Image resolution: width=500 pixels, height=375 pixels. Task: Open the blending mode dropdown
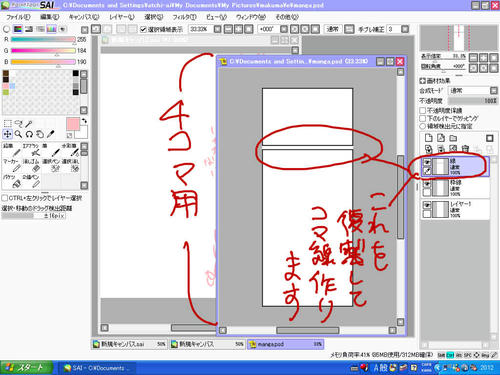(473, 90)
